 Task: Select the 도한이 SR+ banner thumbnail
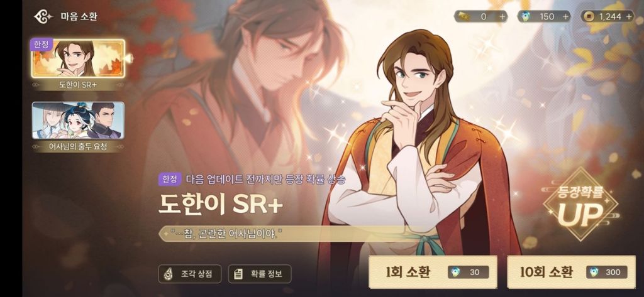point(78,58)
